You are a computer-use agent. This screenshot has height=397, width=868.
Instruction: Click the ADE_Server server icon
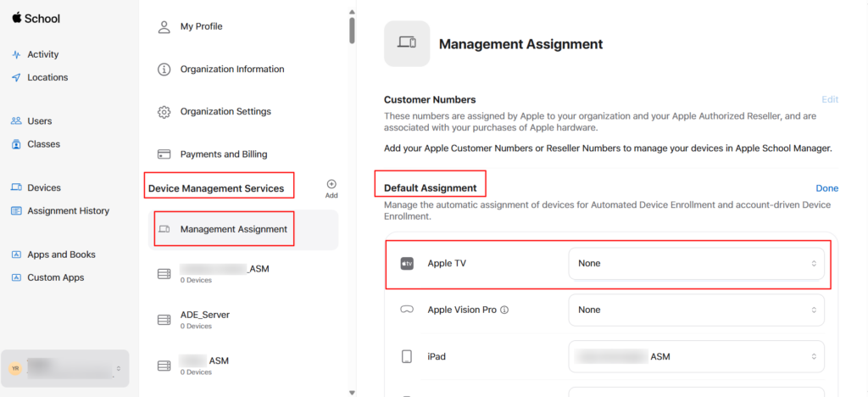(x=164, y=320)
